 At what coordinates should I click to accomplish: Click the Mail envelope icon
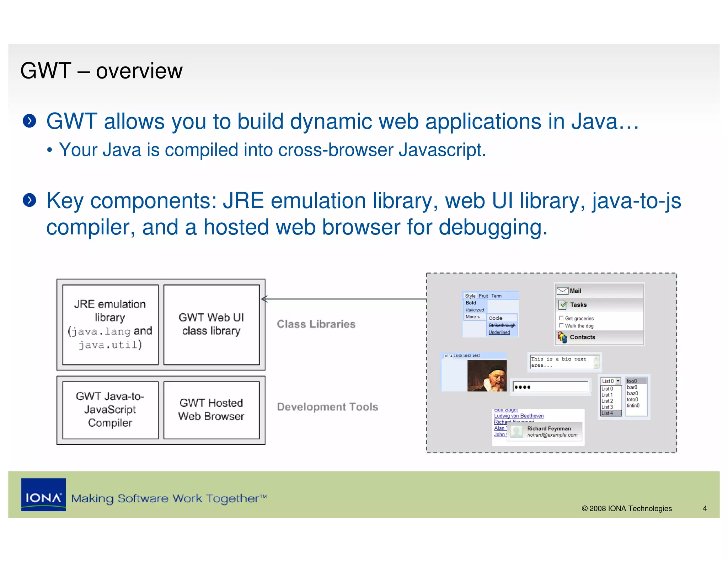pyautogui.click(x=562, y=291)
